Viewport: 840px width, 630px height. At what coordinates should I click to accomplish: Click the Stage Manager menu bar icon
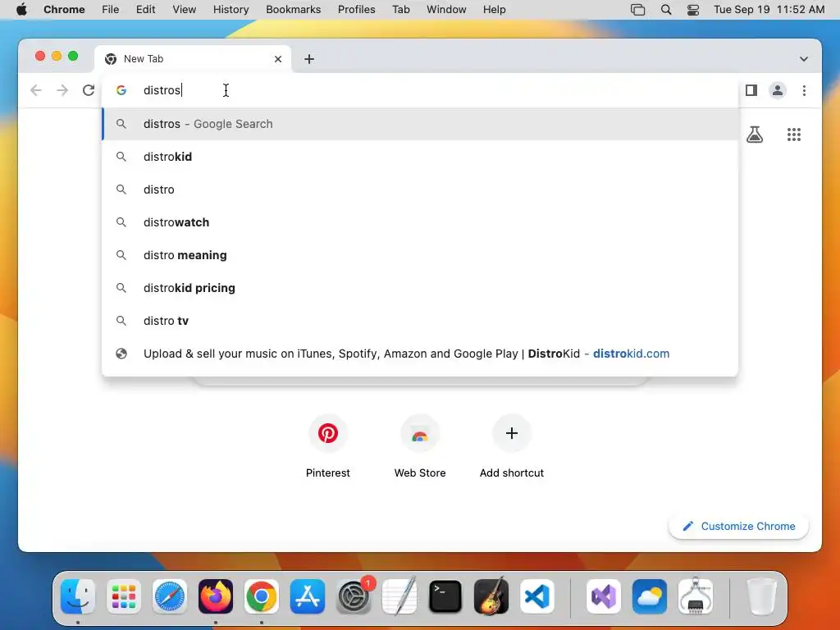(x=637, y=10)
